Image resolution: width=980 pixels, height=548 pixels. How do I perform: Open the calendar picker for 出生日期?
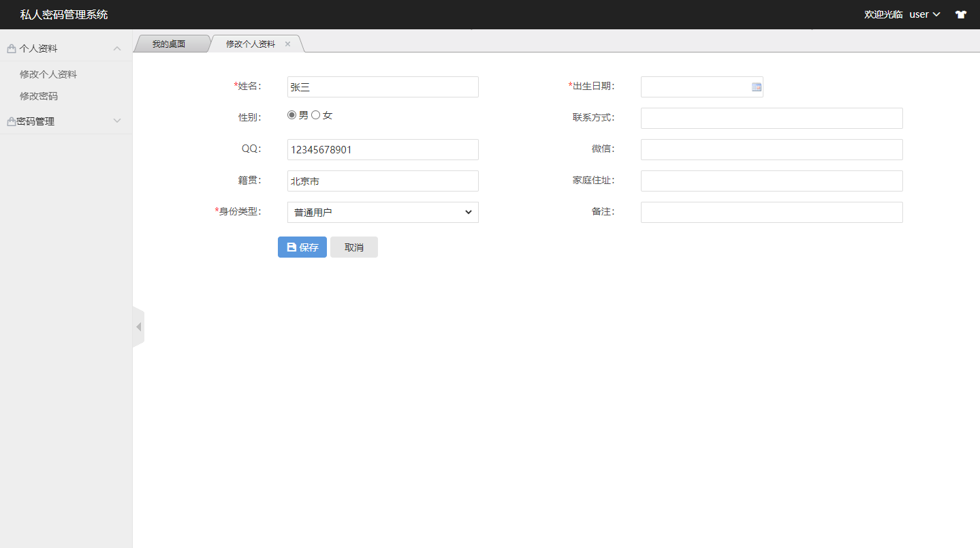pyautogui.click(x=755, y=87)
